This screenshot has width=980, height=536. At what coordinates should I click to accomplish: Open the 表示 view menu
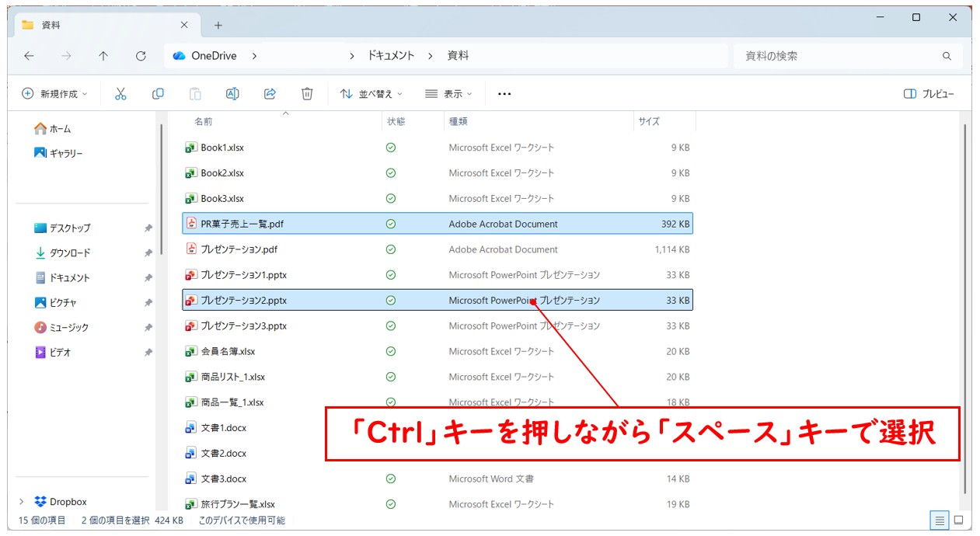pos(448,93)
